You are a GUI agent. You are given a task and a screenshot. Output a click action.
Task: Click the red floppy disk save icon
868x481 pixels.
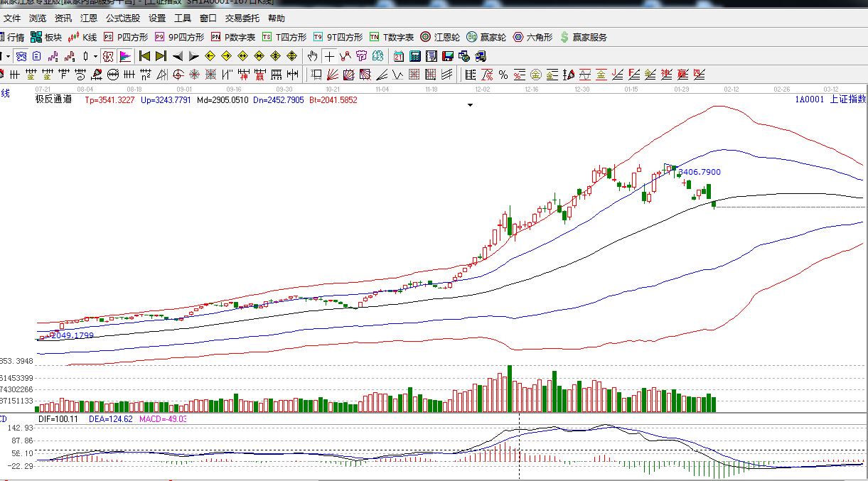point(448,56)
